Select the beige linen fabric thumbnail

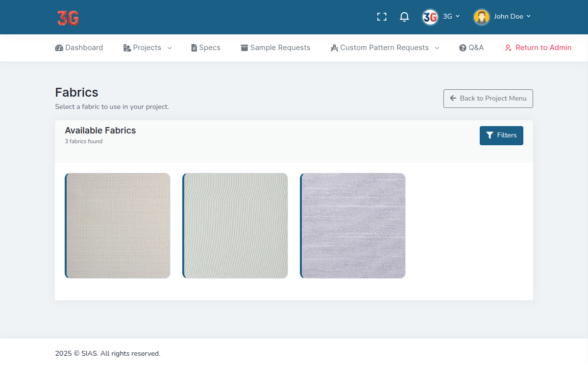click(x=118, y=226)
